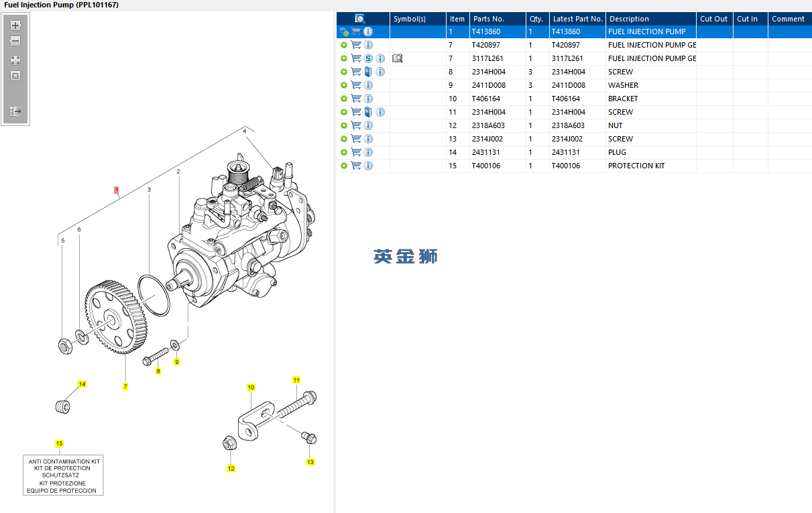Select part number cell T406164
812x513 pixels.
[x=498, y=99]
